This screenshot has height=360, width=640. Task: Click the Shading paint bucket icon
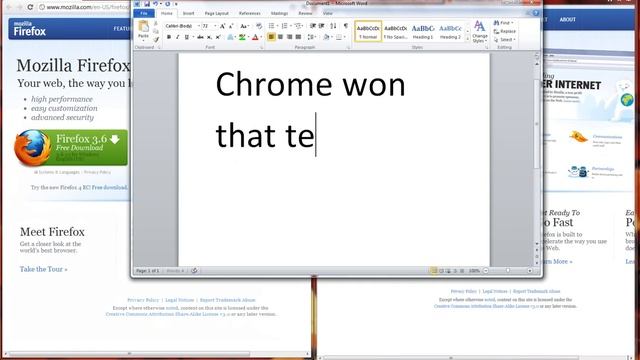click(326, 37)
